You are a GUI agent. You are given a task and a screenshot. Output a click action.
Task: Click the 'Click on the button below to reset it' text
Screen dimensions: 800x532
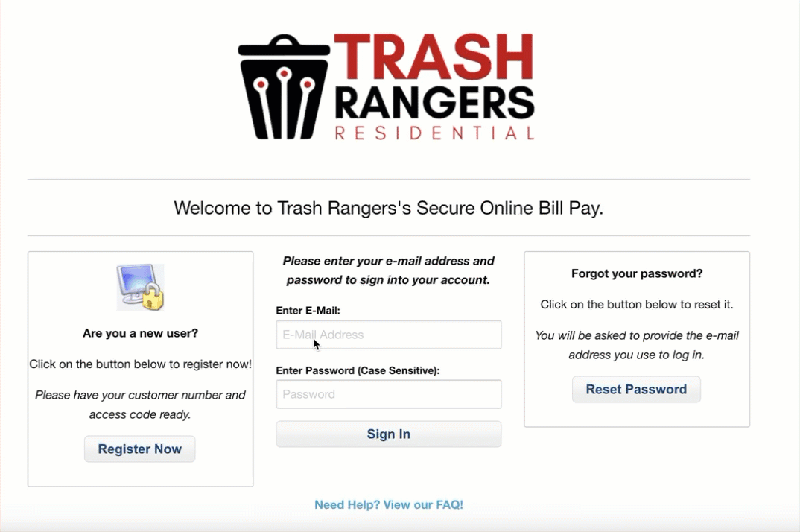point(637,305)
